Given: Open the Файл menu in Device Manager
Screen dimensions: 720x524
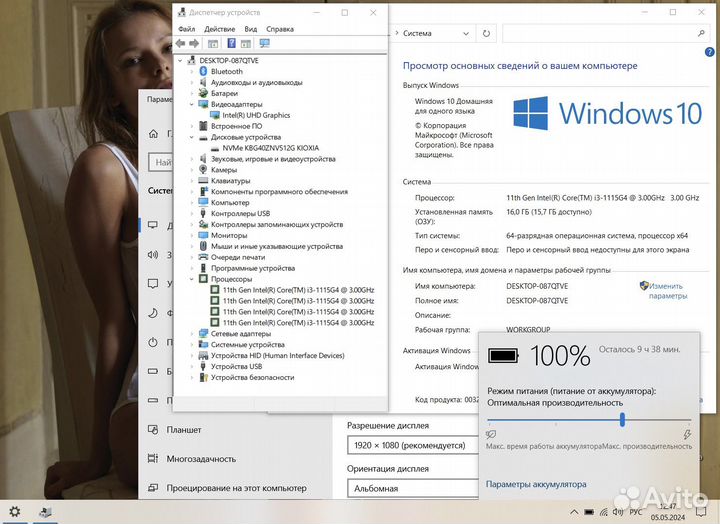Looking at the screenshot, I should point(186,29).
